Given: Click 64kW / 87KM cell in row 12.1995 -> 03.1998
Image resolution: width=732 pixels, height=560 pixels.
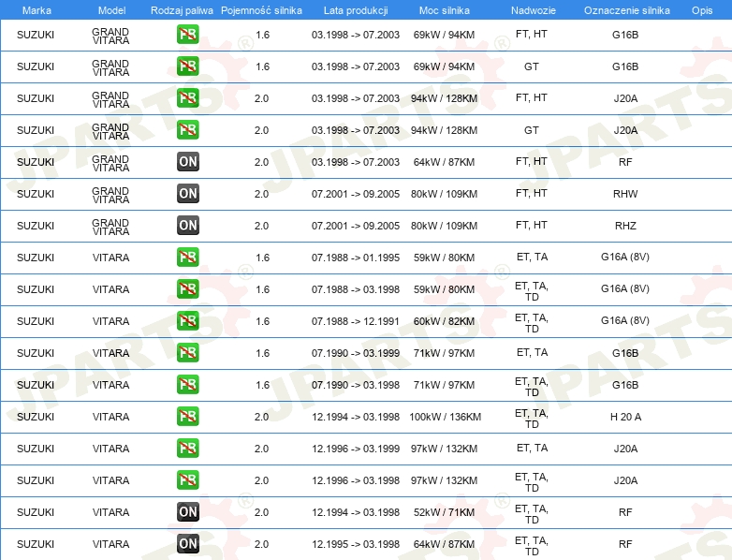Looking at the screenshot, I should (444, 544).
